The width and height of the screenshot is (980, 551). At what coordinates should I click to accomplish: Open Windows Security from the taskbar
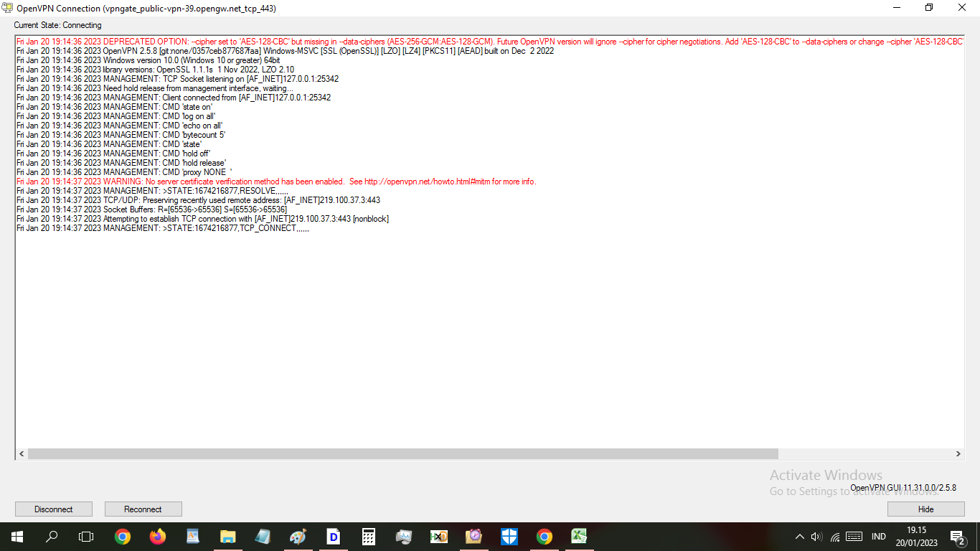[509, 536]
